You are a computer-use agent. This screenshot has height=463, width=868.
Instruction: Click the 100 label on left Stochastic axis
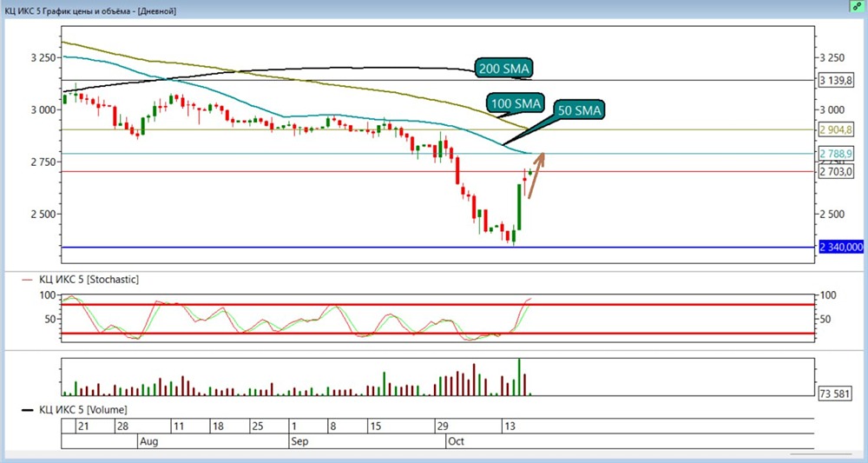tap(48, 295)
